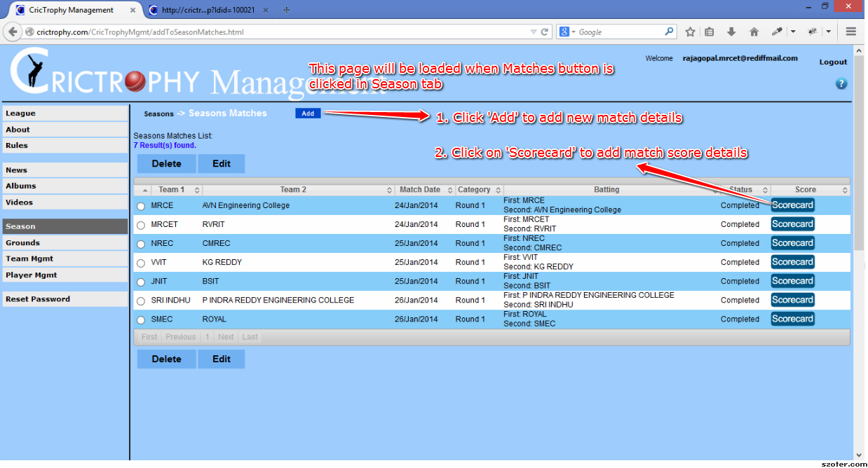Sort the table by the Category column
This screenshot has height=468, width=868.
point(478,190)
